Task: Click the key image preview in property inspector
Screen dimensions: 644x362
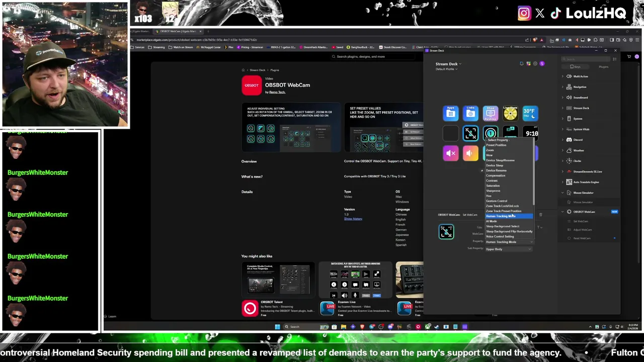Action: 446,231
